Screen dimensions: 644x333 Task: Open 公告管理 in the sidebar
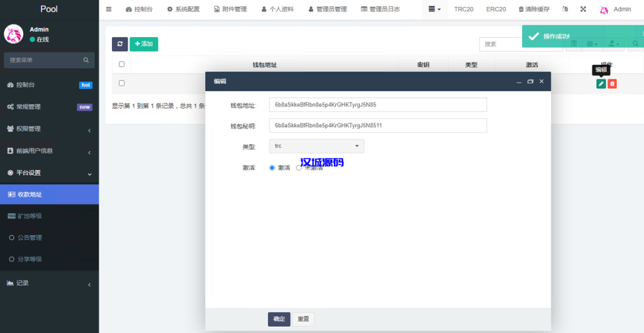49,237
